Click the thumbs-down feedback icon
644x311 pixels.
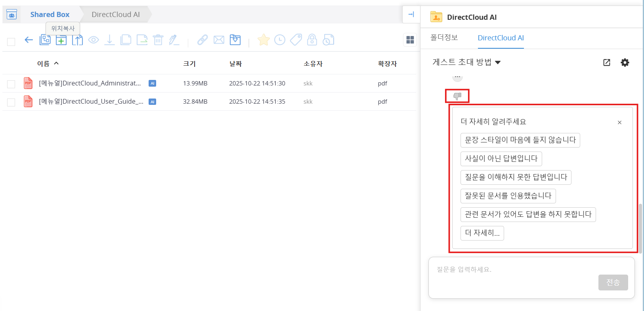(x=457, y=96)
